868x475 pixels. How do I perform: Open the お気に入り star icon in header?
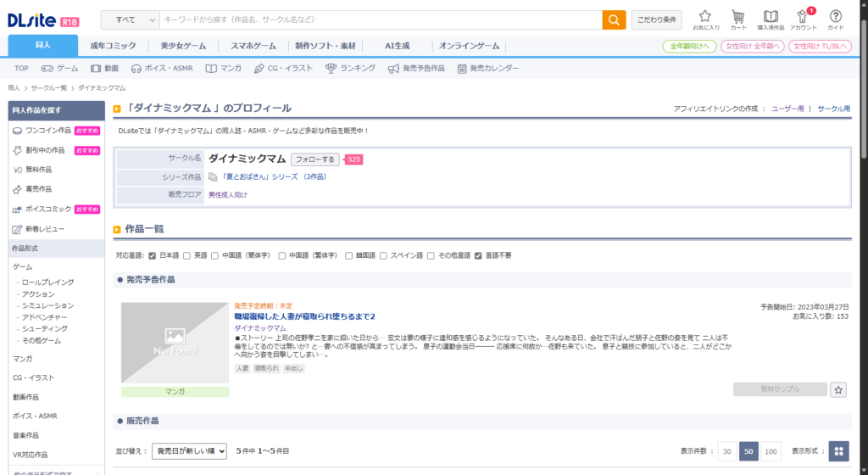click(x=705, y=20)
